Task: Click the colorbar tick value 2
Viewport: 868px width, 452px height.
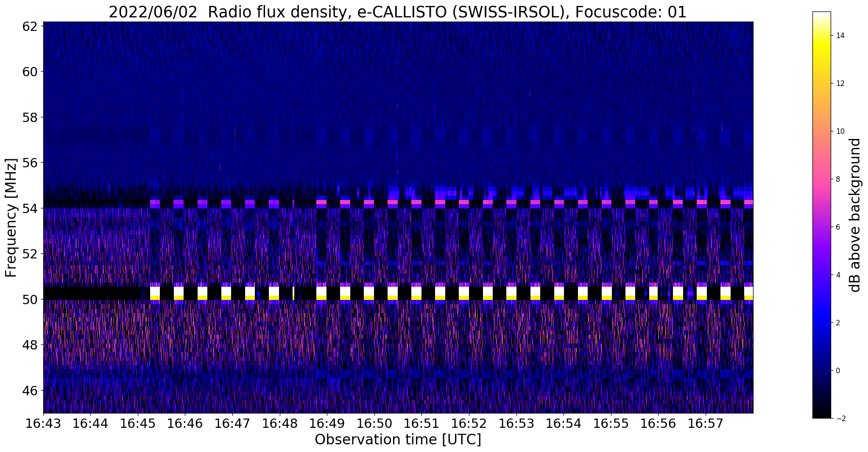Action: pyautogui.click(x=837, y=323)
